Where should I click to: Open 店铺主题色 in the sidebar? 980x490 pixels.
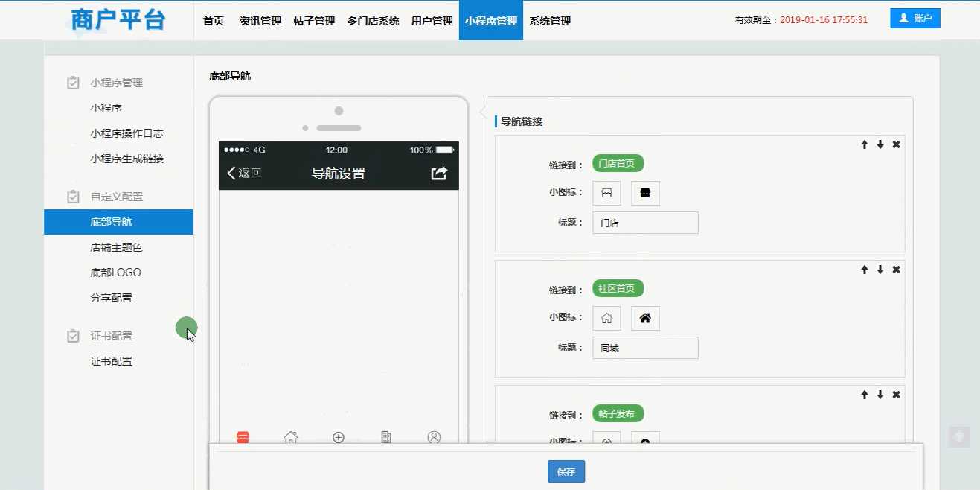point(116,247)
